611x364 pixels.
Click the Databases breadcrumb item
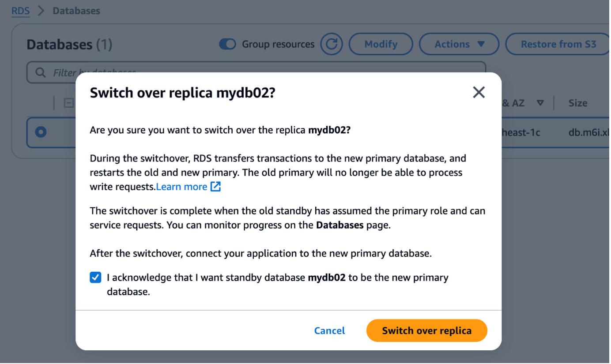(x=76, y=11)
